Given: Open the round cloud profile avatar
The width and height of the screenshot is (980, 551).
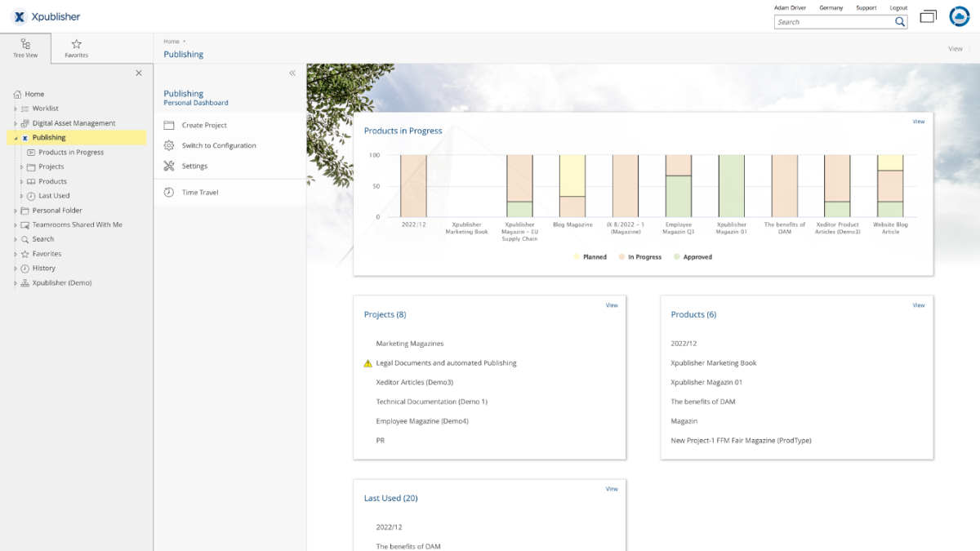Looking at the screenshot, I should coord(959,16).
